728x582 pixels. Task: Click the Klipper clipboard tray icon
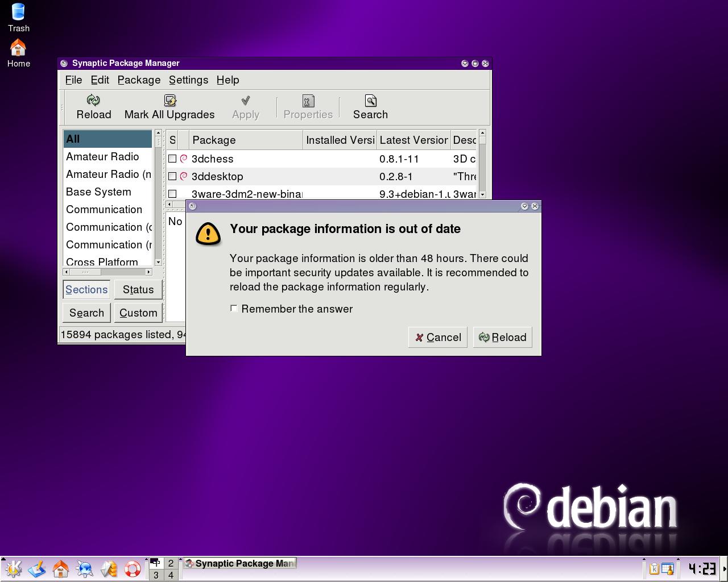pos(654,568)
